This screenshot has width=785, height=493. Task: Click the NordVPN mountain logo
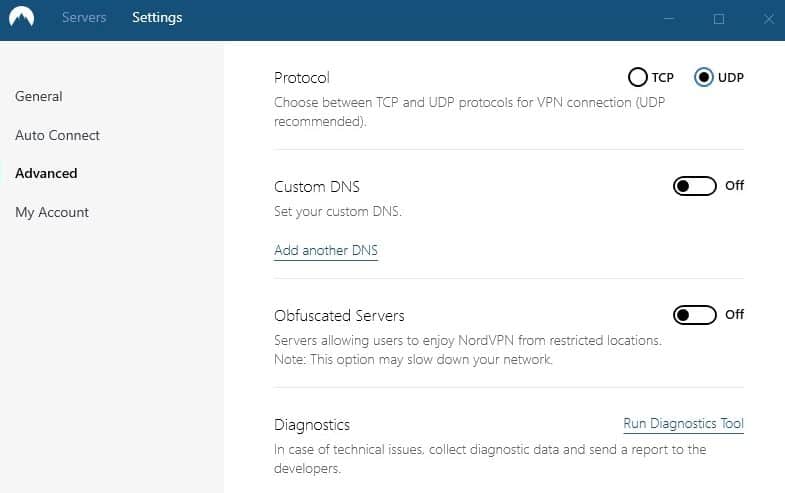(22, 18)
